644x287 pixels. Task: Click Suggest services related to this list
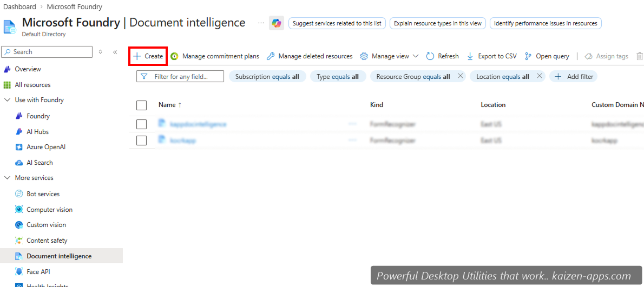pos(337,23)
